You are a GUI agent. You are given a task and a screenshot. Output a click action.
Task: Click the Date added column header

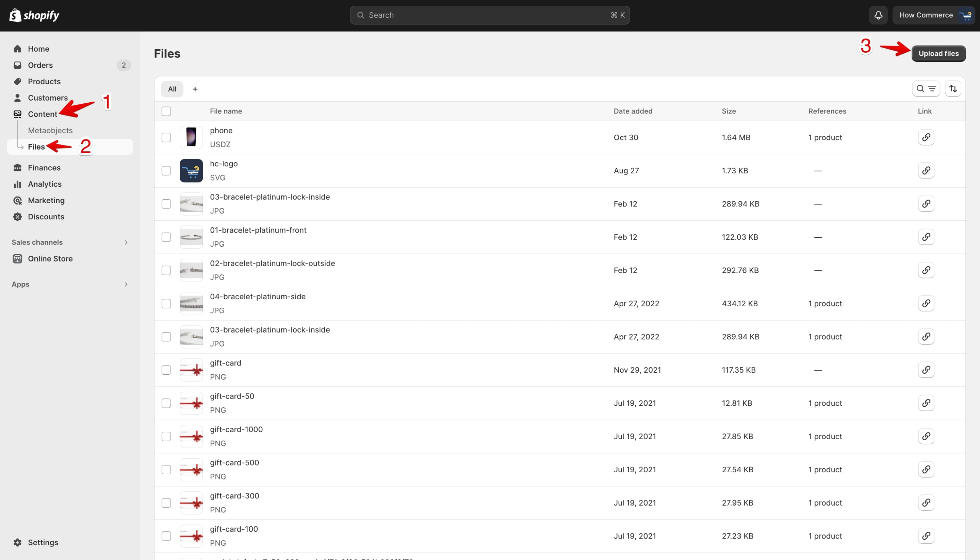(633, 111)
